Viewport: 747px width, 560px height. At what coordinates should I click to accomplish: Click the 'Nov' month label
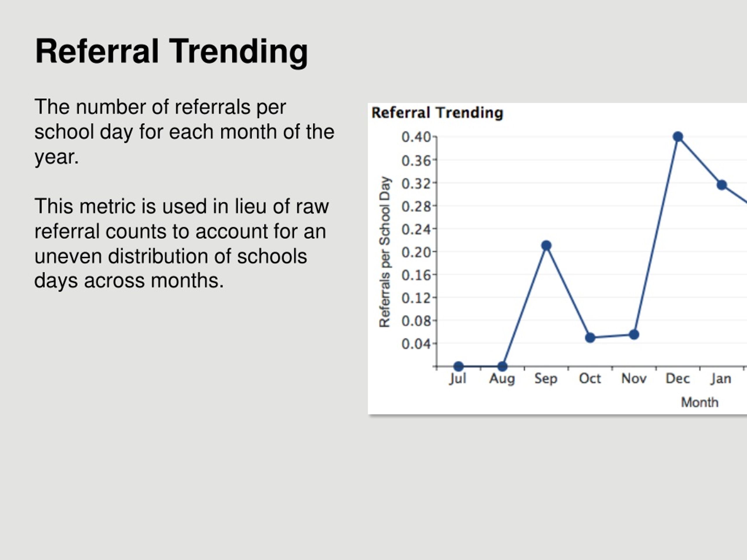pos(634,378)
